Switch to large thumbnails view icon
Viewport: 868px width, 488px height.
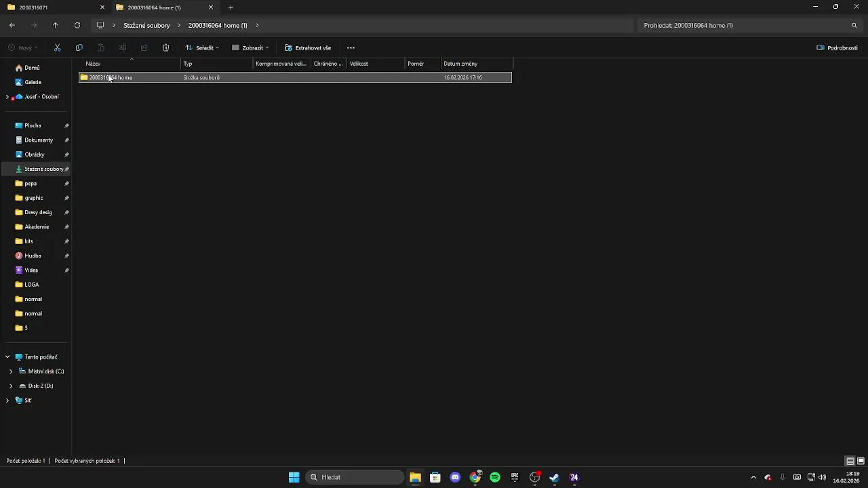tap(861, 461)
